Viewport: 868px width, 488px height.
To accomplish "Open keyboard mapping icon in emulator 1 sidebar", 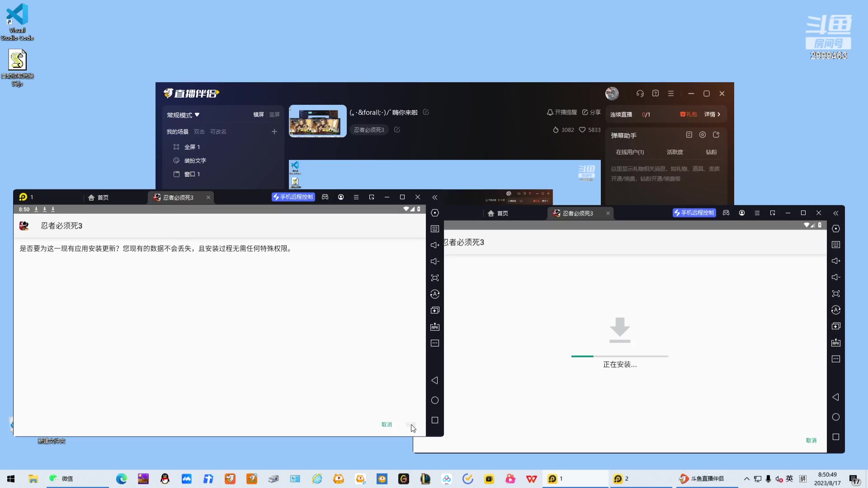I will (435, 229).
